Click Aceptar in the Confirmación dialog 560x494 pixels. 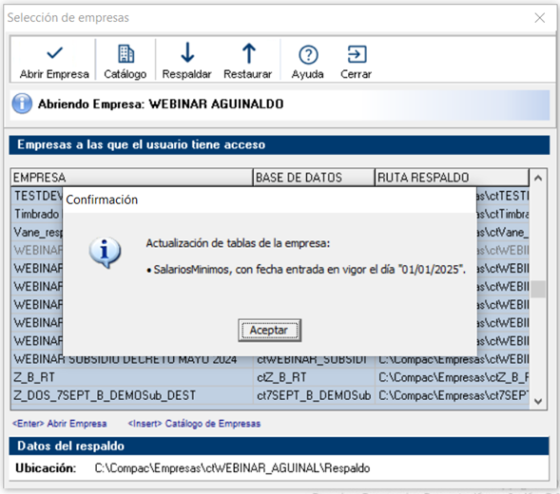(x=269, y=330)
